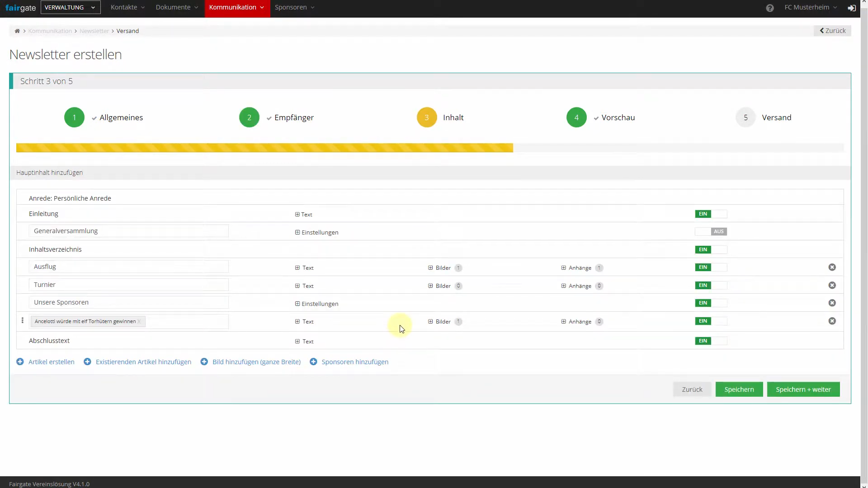Toggle Generalversammlung switch on
The height and width of the screenshot is (488, 868).
(711, 232)
